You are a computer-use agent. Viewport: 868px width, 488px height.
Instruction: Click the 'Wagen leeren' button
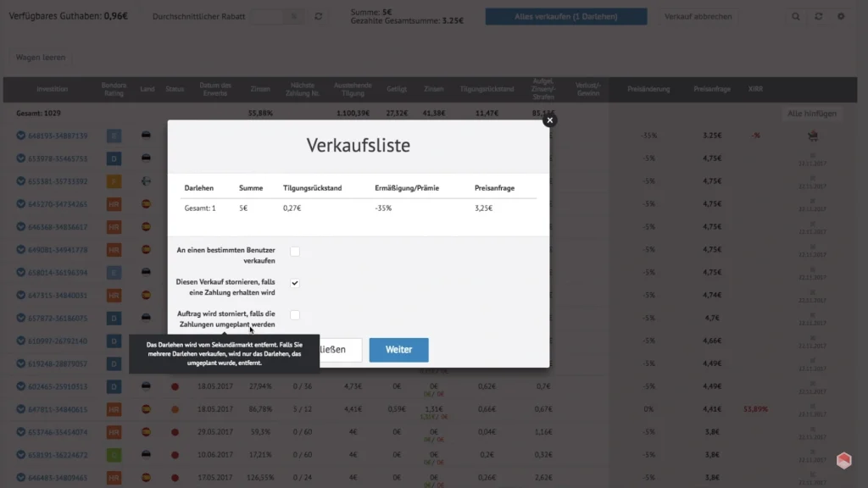(42, 58)
